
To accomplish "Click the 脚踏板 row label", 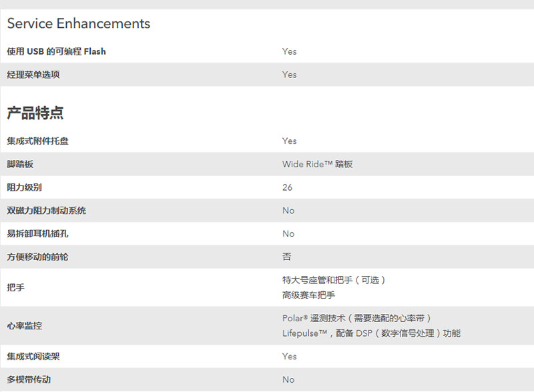I will tap(20, 164).
